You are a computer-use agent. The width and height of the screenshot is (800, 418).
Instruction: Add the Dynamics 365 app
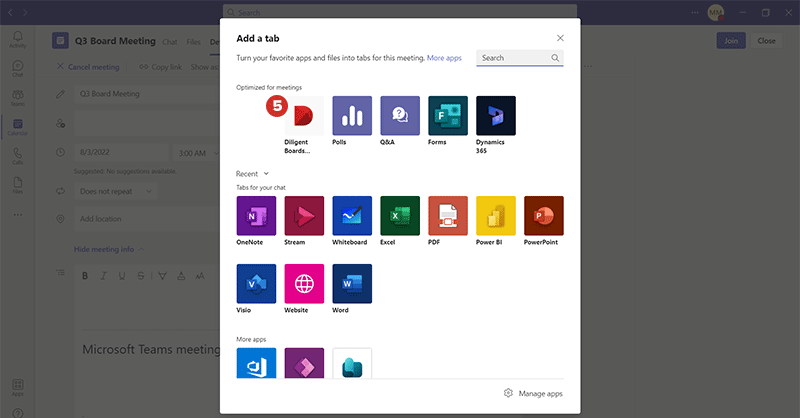pos(496,116)
